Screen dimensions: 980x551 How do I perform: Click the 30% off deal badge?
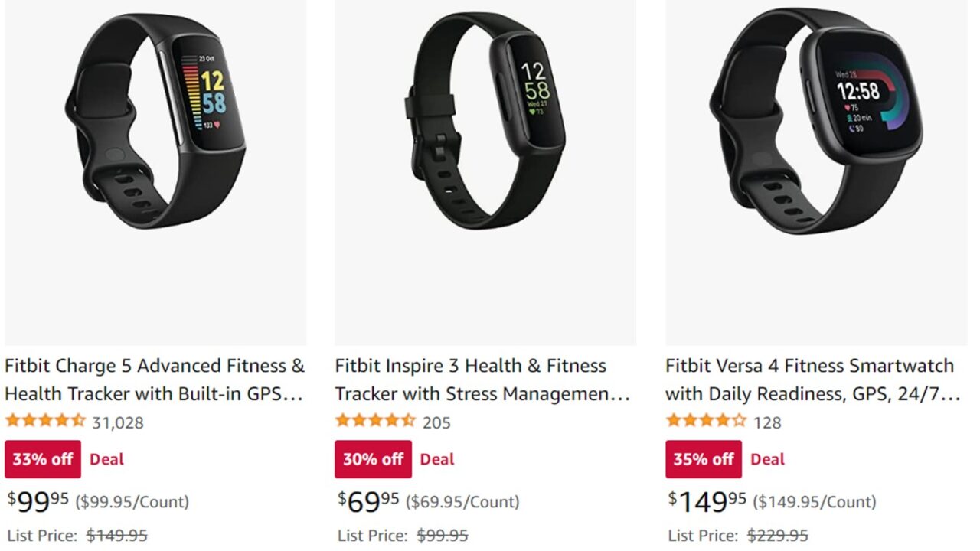pyautogui.click(x=374, y=459)
